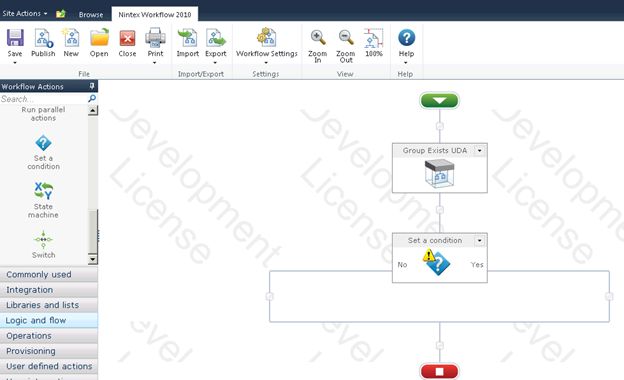
Task: Open Workflow Settings
Action: tap(267, 43)
